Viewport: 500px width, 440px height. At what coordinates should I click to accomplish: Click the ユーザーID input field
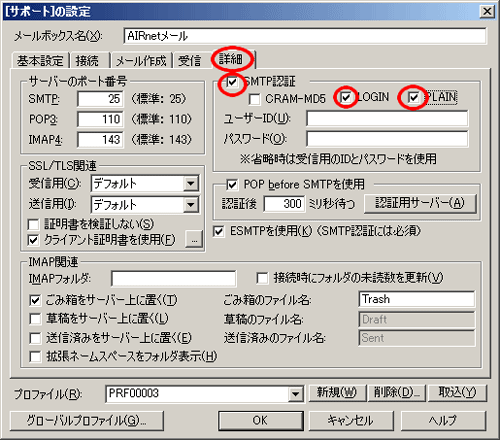click(x=387, y=119)
